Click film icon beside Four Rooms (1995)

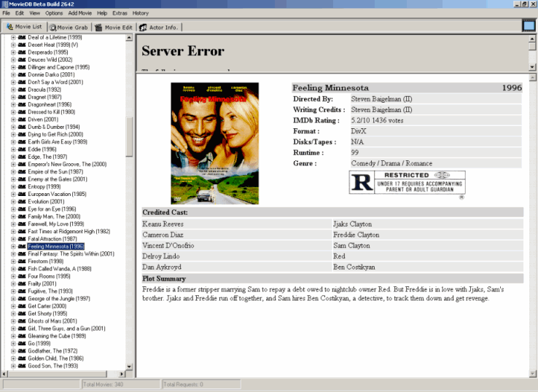pyautogui.click(x=22, y=276)
